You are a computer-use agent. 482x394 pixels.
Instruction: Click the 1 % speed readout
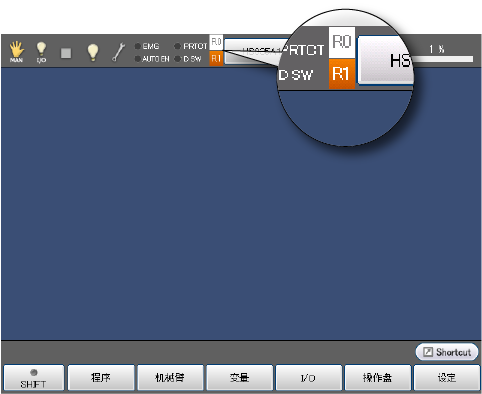click(437, 49)
